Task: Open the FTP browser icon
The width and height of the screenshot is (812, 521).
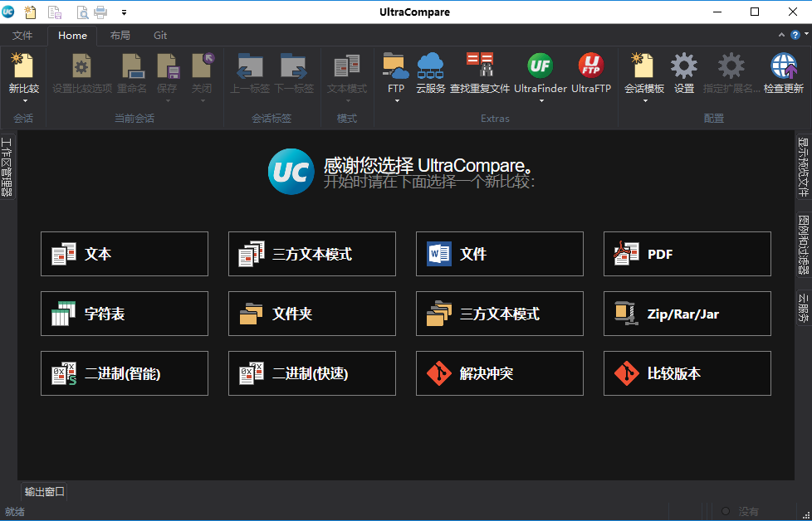Action: 395,68
